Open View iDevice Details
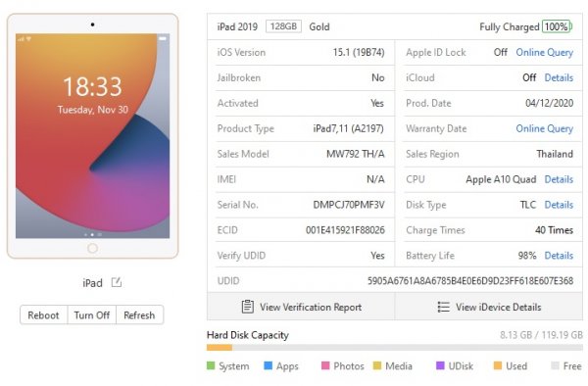 [x=489, y=307]
